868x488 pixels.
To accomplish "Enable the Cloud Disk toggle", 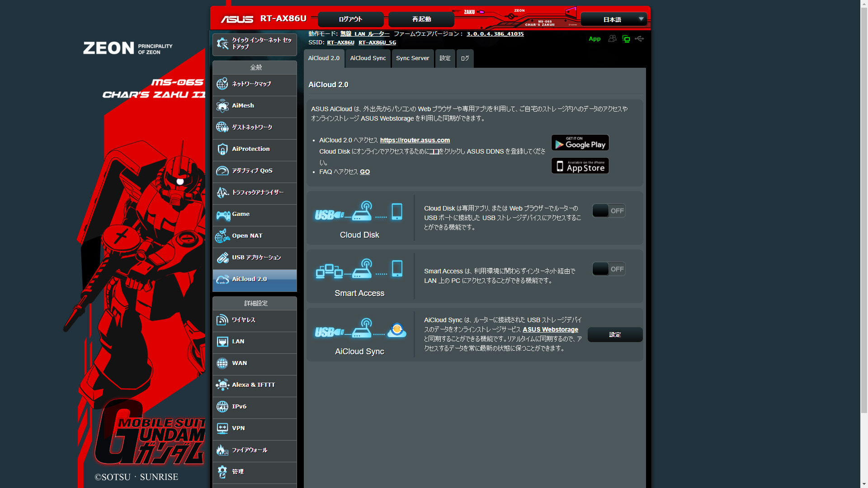I will [609, 211].
